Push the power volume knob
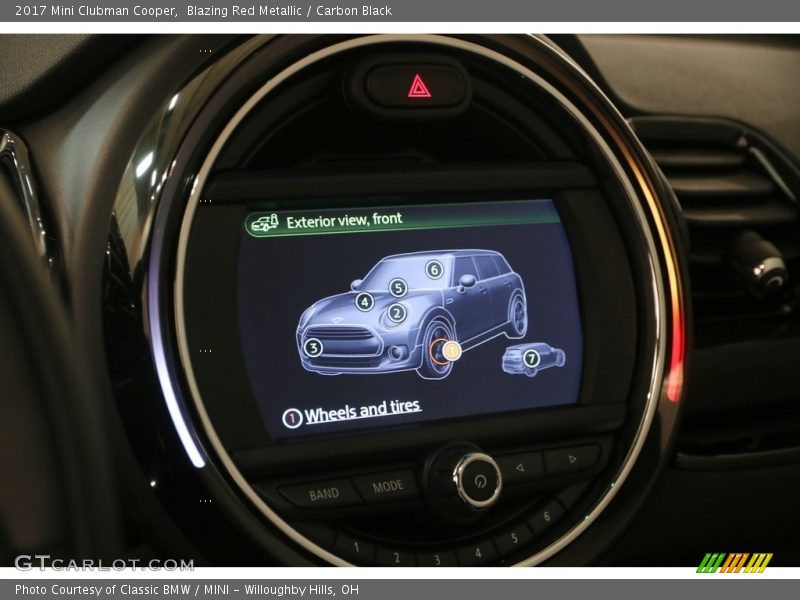Viewport: 800px width, 600px height. click(x=477, y=480)
